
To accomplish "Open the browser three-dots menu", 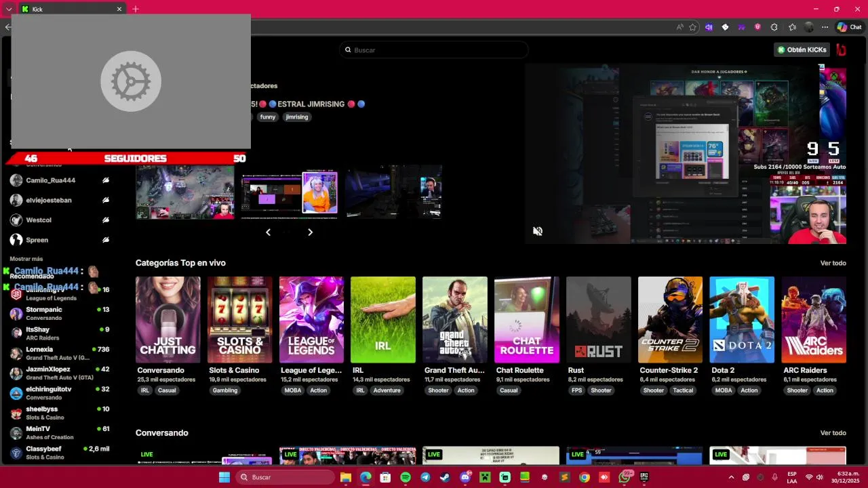I will 825,27.
